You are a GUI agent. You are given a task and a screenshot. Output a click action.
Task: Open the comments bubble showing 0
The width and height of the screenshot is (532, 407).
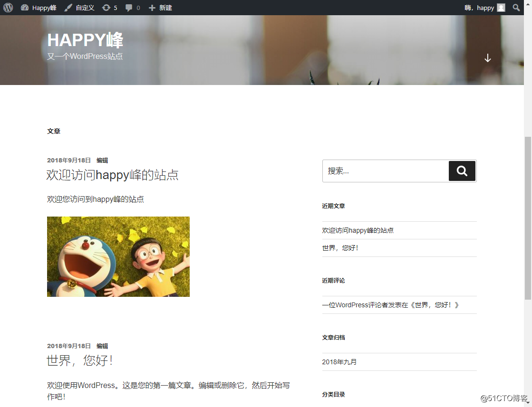pyautogui.click(x=133, y=8)
